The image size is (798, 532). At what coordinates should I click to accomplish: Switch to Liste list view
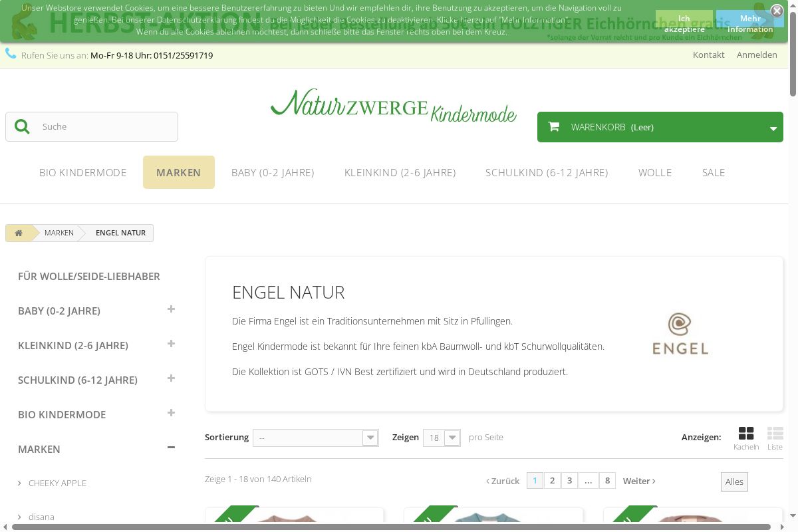pos(775,438)
